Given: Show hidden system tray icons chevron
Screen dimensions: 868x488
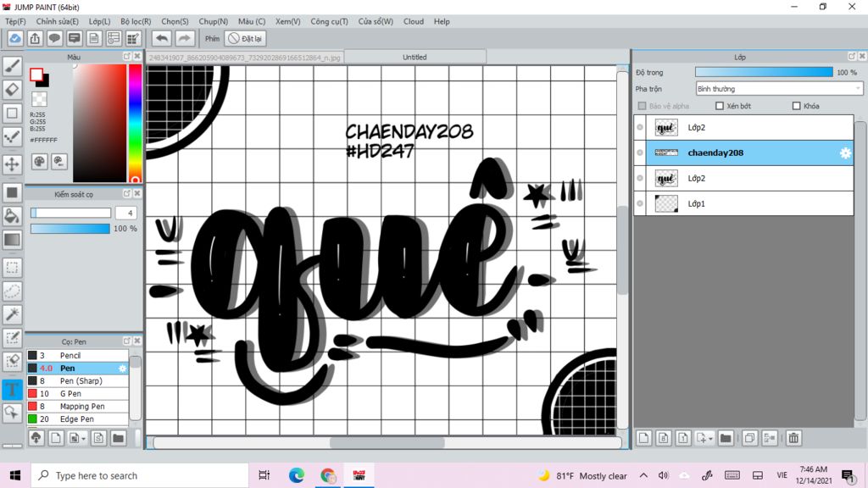Looking at the screenshot, I should click(x=644, y=475).
